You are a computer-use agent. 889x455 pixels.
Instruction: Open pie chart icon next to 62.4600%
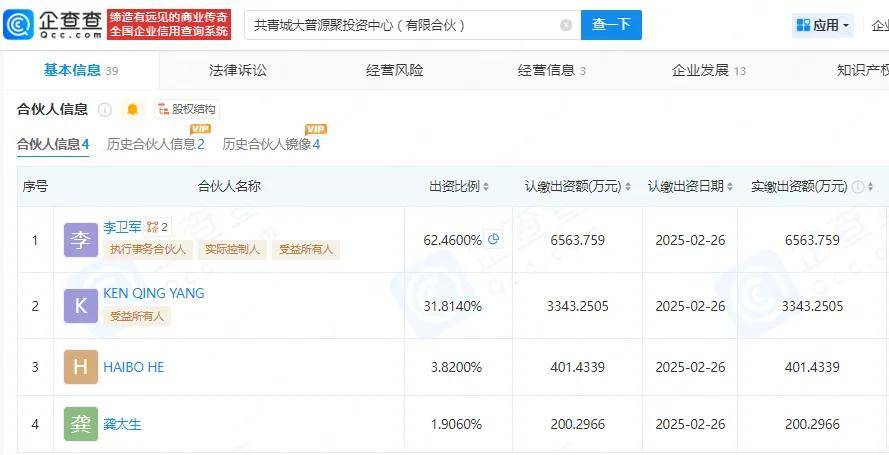click(x=493, y=240)
